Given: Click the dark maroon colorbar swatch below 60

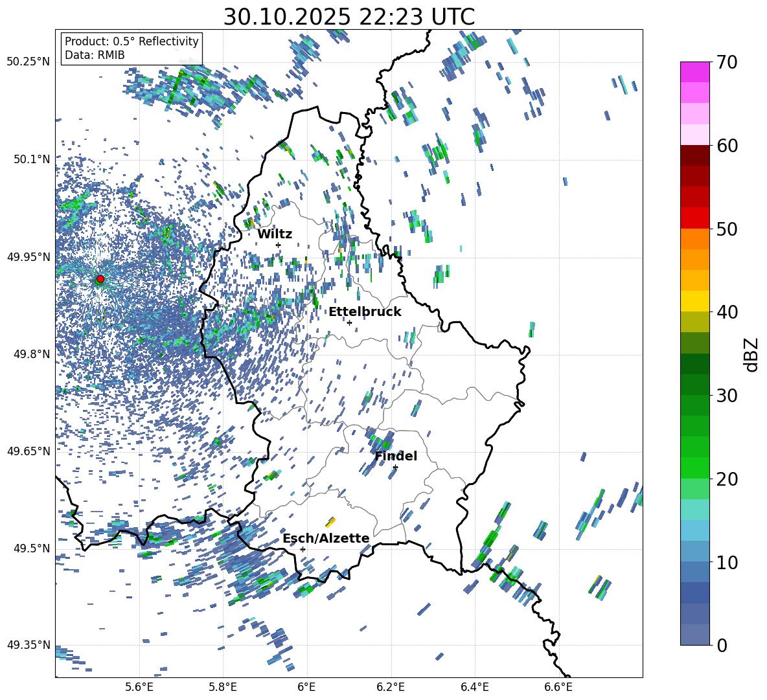Looking at the screenshot, I should (695, 155).
